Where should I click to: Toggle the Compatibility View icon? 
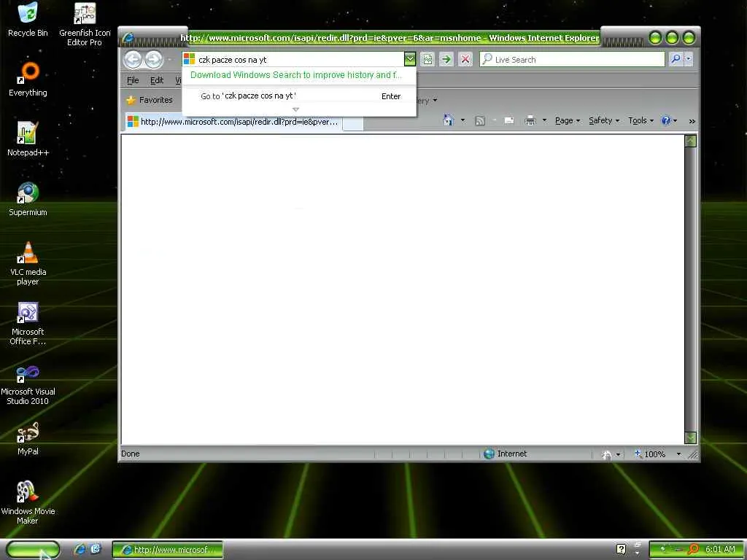pos(427,60)
